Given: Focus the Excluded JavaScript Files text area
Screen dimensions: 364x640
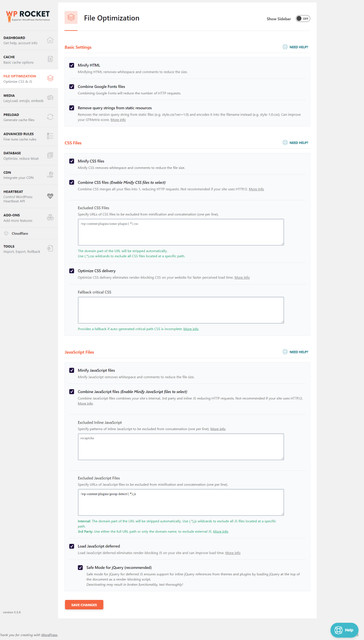Looking at the screenshot, I should tap(181, 502).
